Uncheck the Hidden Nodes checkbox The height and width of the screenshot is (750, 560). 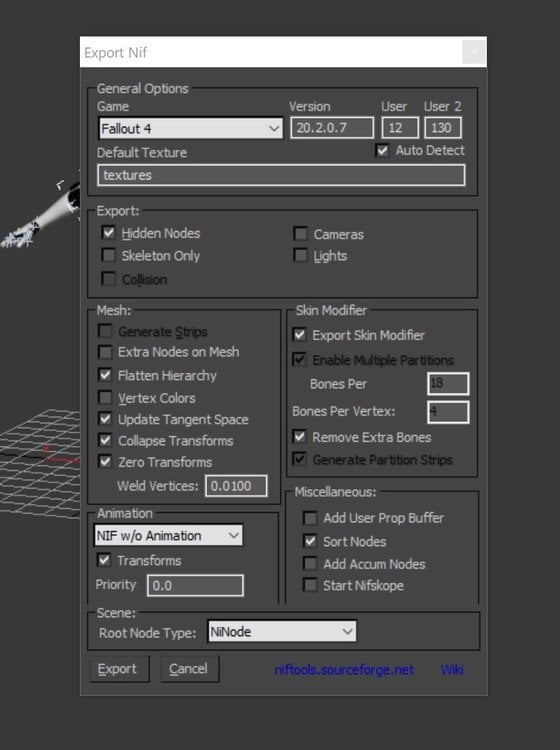click(109, 233)
